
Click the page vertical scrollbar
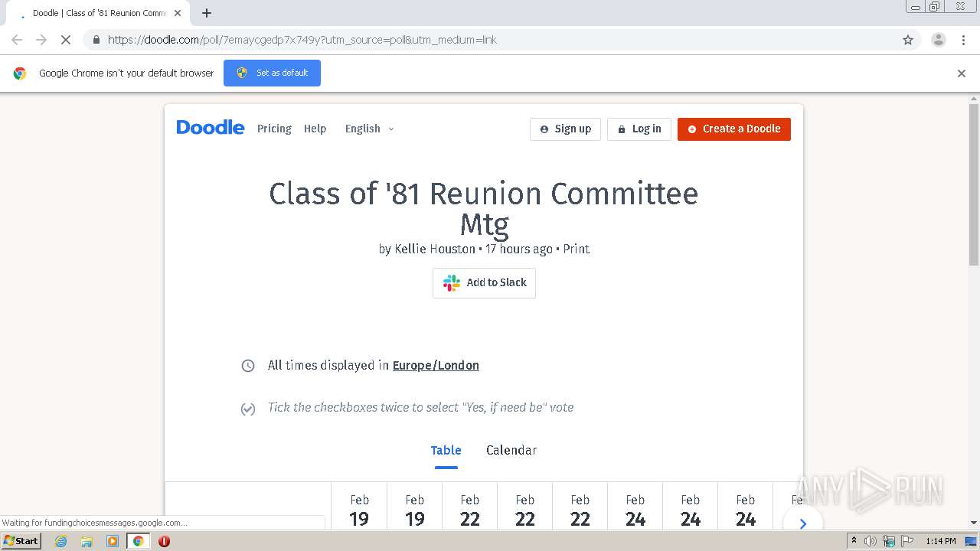tap(974, 184)
